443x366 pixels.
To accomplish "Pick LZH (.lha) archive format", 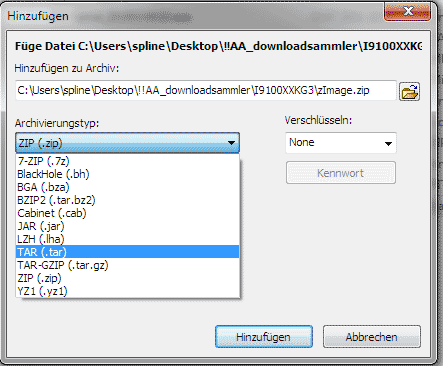I will click(128, 239).
